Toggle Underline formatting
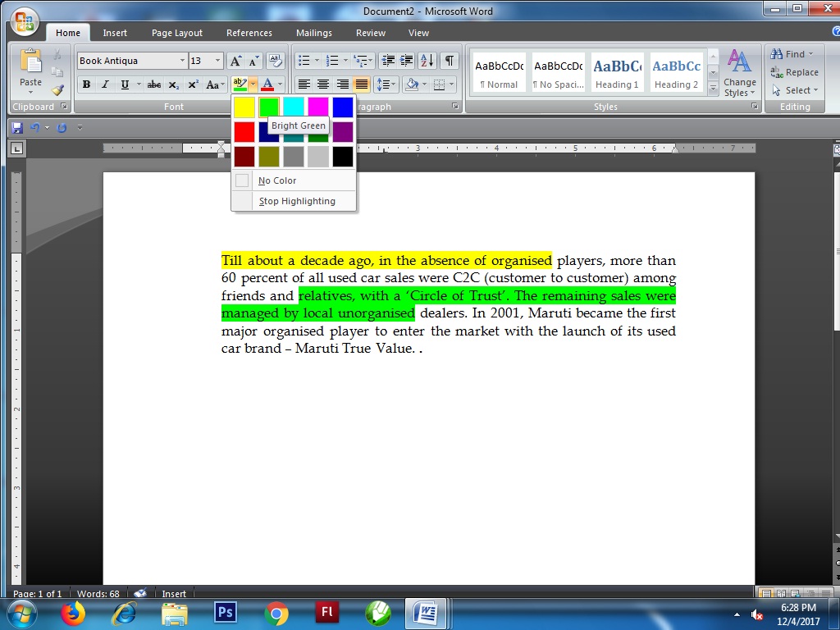This screenshot has height=630, width=840. 125,84
